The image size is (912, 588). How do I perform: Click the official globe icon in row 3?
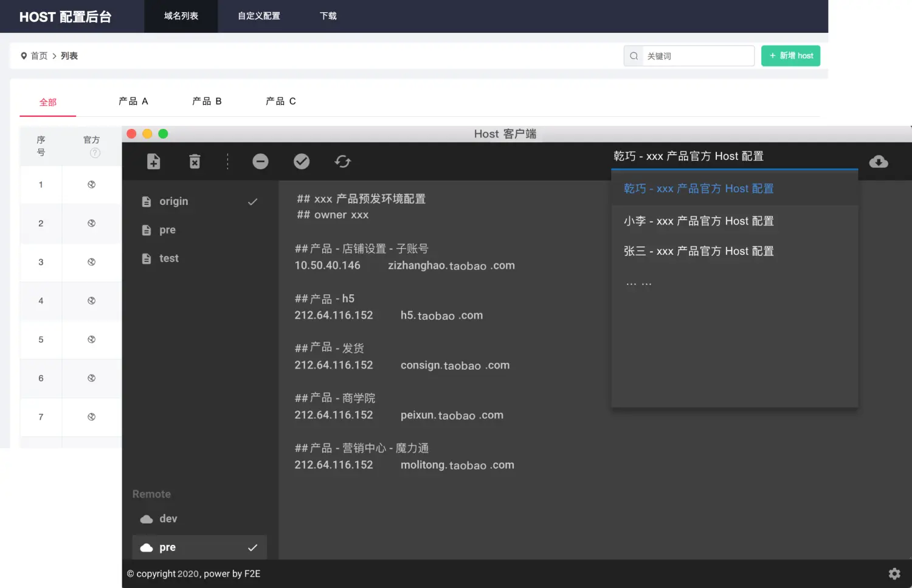coord(92,262)
